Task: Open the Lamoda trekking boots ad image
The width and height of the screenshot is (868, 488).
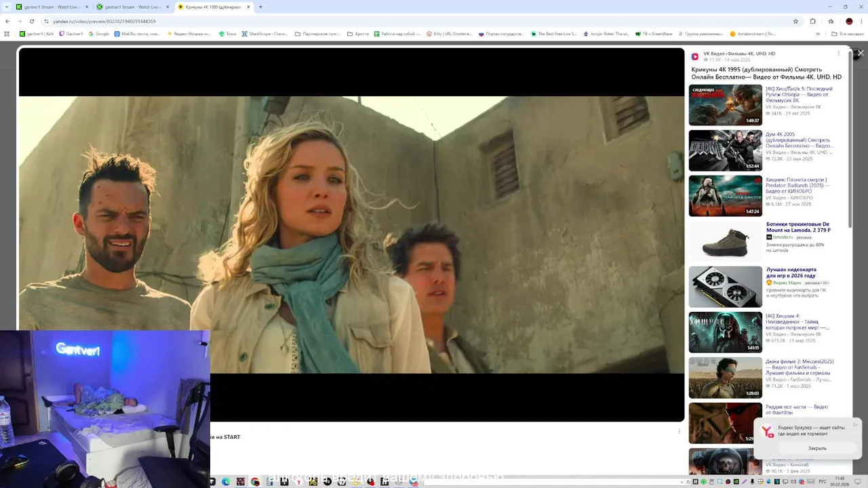Action: [726, 241]
